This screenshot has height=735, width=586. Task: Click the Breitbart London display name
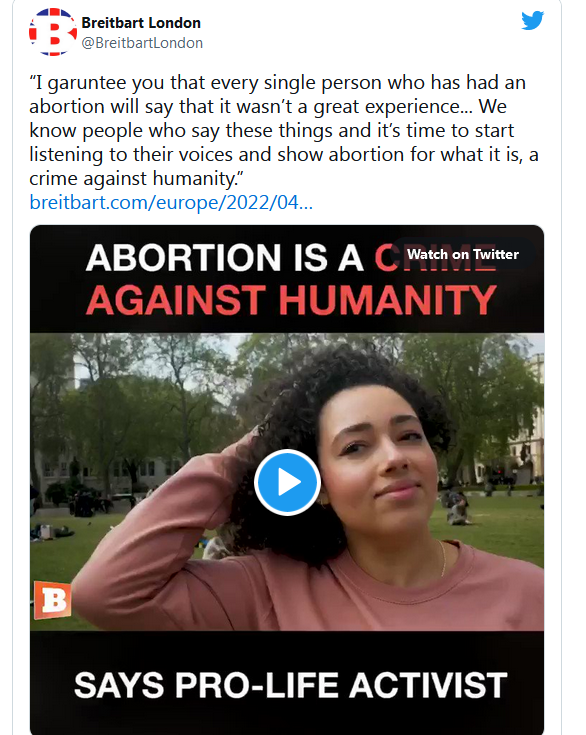point(141,22)
